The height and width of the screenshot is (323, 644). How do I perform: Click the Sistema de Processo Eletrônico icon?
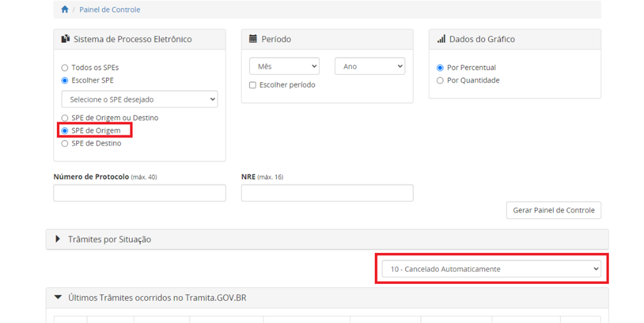point(66,39)
